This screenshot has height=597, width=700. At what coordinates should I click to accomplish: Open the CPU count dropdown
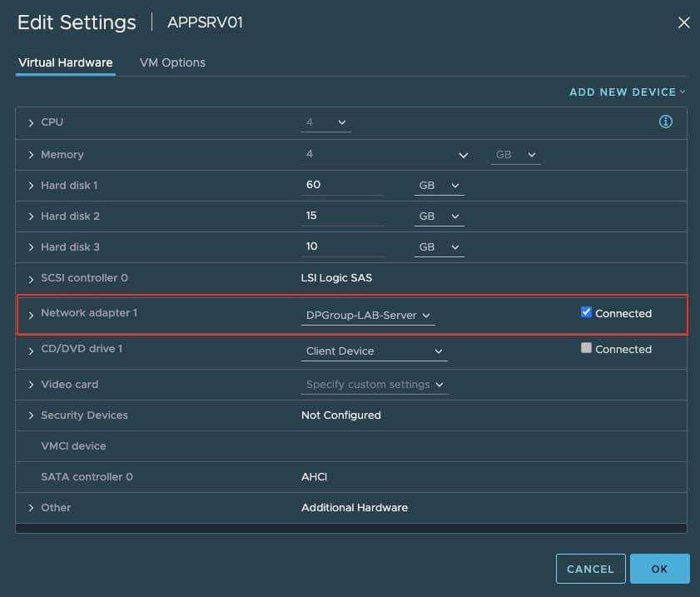pyautogui.click(x=326, y=122)
